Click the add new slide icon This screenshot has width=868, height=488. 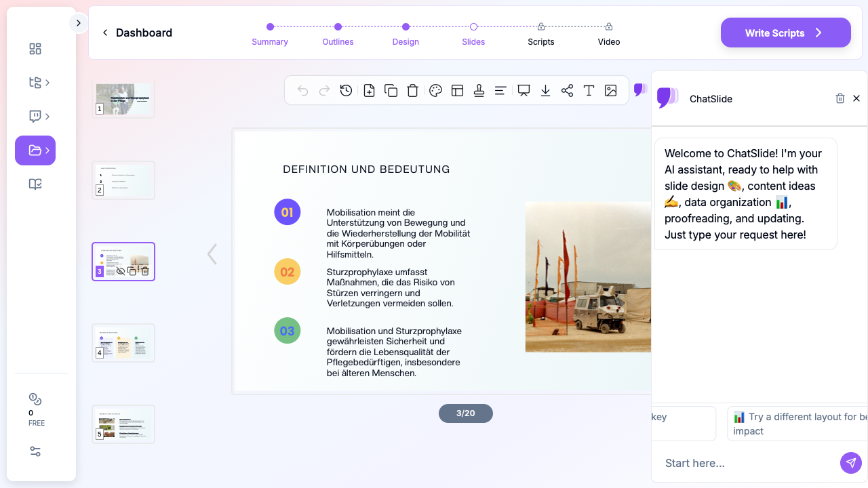click(x=369, y=91)
